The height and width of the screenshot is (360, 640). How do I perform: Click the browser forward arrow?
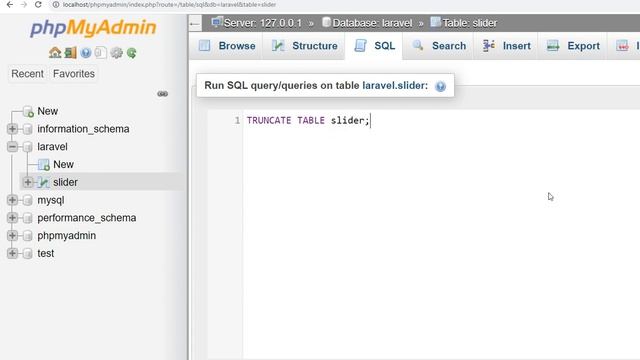point(24,4)
